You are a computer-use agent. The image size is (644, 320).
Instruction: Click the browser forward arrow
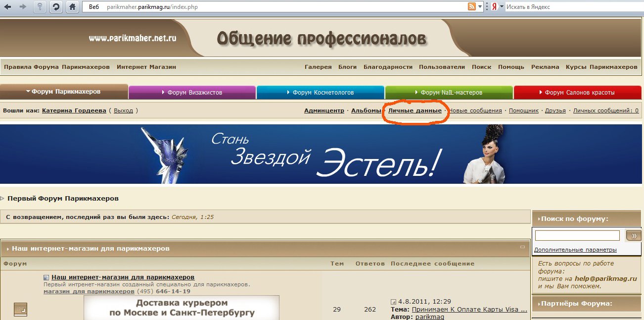[x=22, y=7]
